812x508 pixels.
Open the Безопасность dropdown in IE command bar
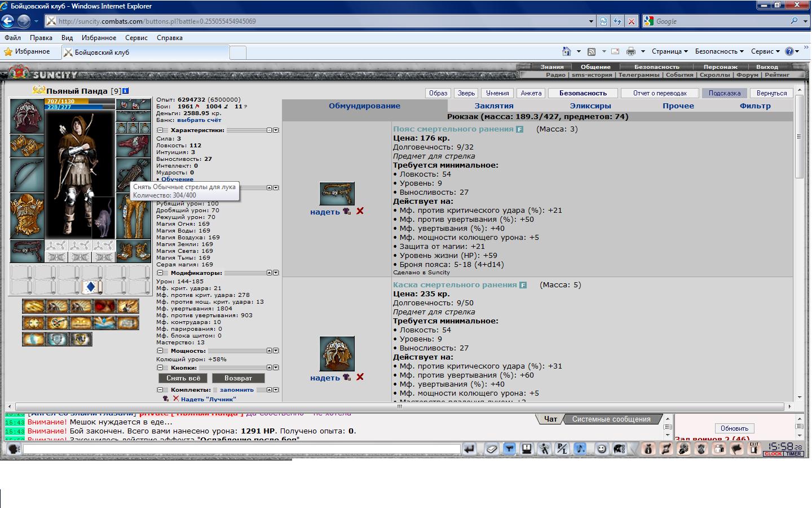pyautogui.click(x=719, y=51)
